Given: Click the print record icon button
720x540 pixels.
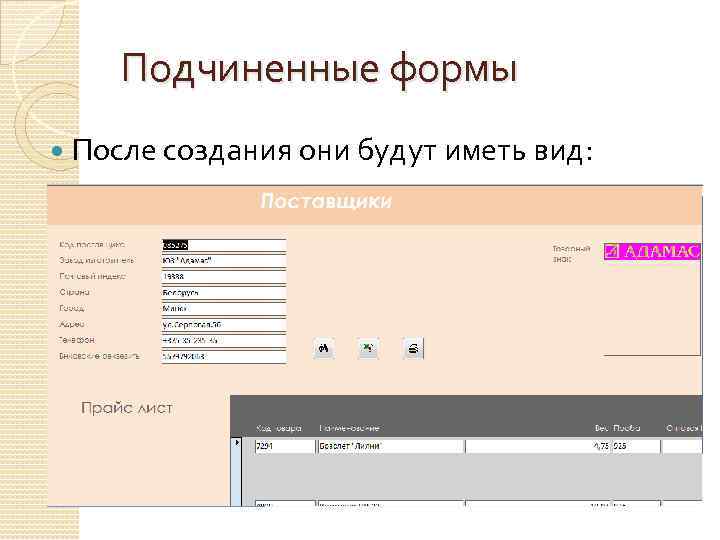Looking at the screenshot, I should pyautogui.click(x=413, y=349).
